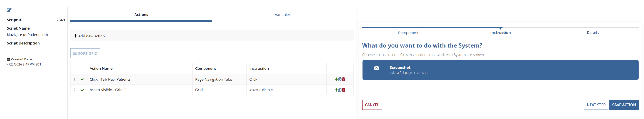Open the Actions tab

(141, 14)
